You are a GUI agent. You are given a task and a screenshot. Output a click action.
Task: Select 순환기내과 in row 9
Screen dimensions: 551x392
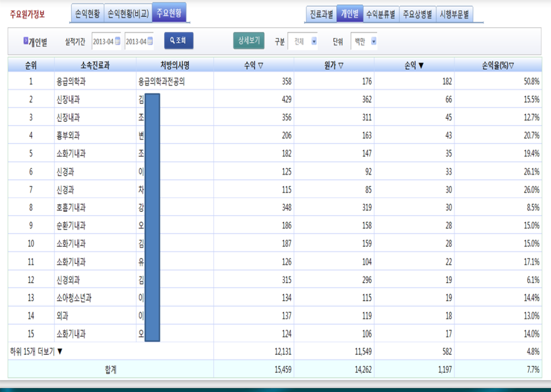[x=71, y=225]
